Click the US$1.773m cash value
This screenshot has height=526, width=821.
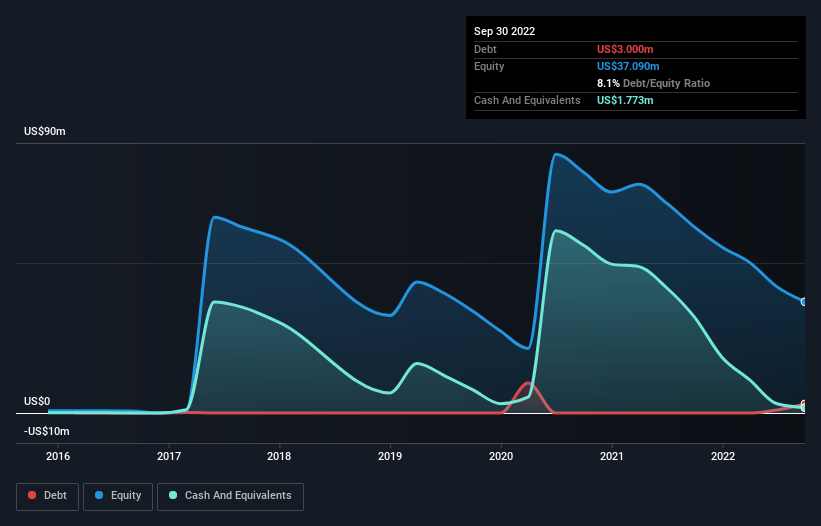pyautogui.click(x=625, y=100)
